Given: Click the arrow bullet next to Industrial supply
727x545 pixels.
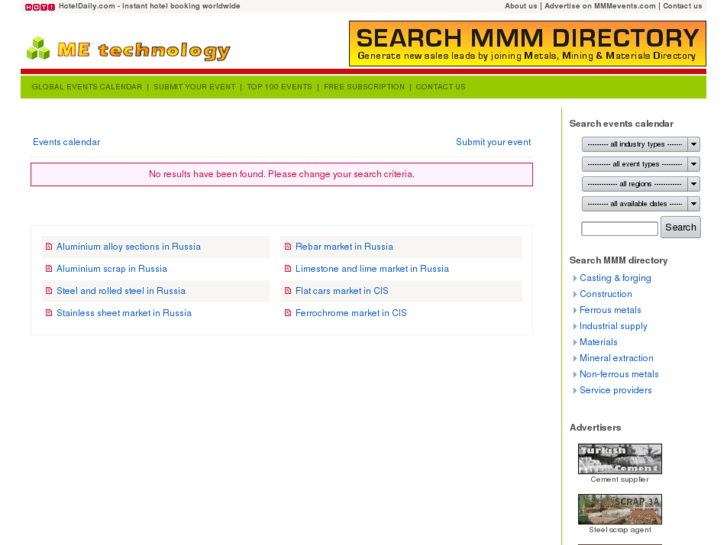Looking at the screenshot, I should coord(575,327).
